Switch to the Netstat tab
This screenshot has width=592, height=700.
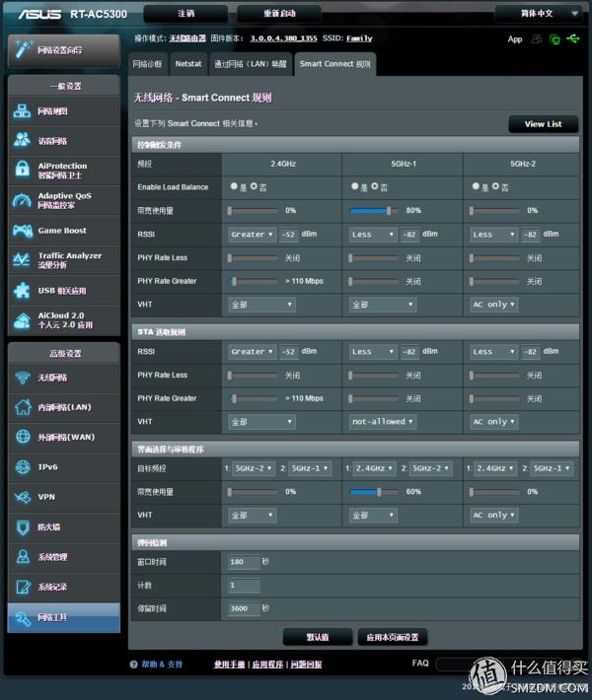coord(188,64)
